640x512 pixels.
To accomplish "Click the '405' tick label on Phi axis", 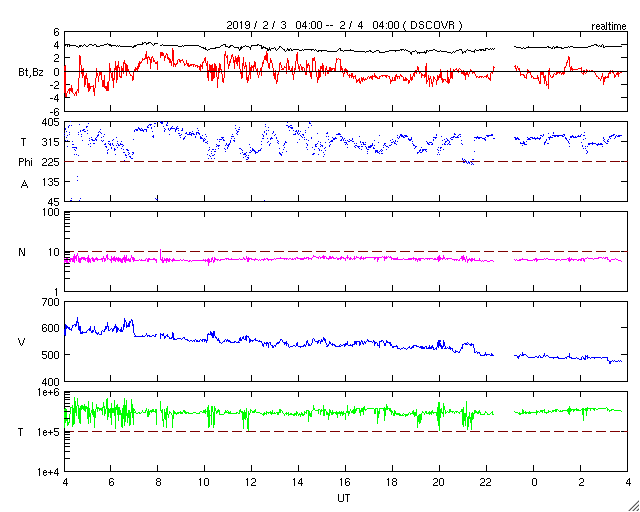I will click(x=51, y=122).
